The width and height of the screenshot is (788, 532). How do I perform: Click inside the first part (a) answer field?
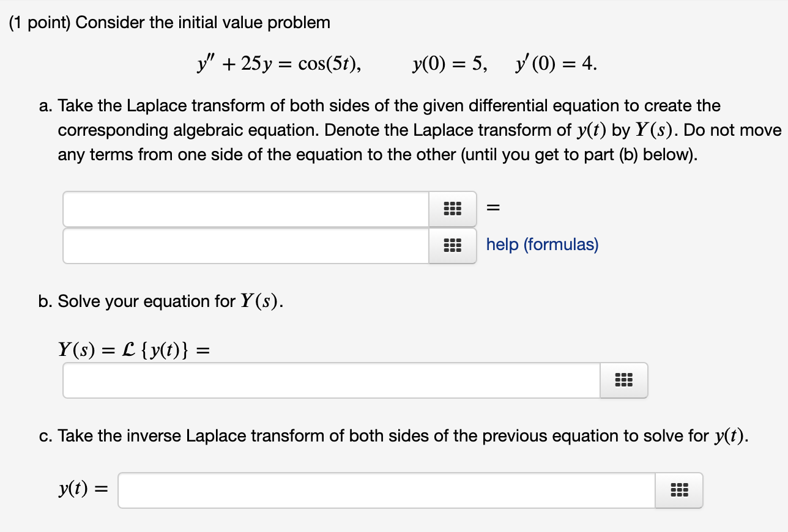pyautogui.click(x=245, y=209)
